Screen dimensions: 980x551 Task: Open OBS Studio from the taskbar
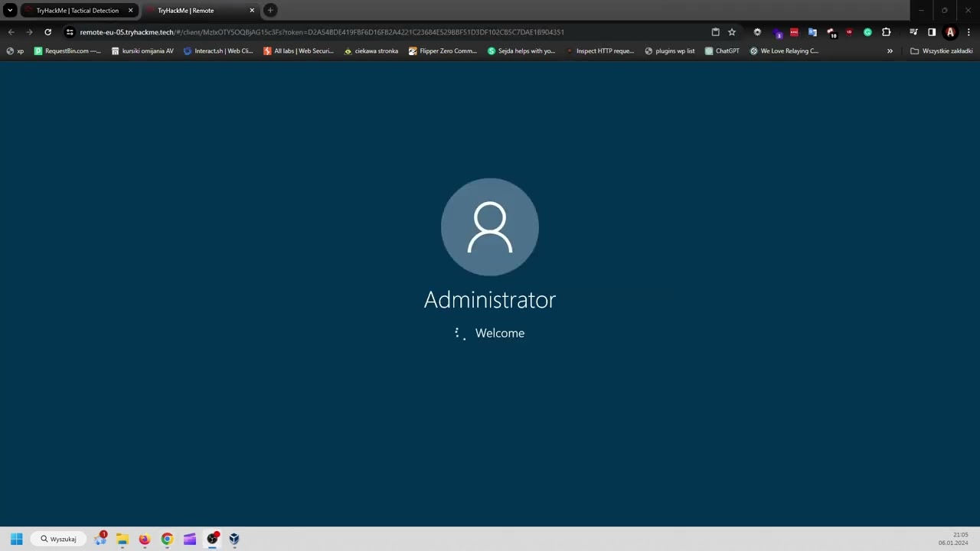[x=212, y=539]
